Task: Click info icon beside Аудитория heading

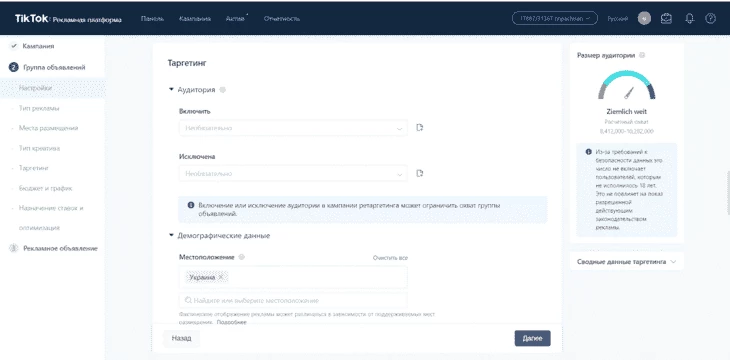Action: 223,90
